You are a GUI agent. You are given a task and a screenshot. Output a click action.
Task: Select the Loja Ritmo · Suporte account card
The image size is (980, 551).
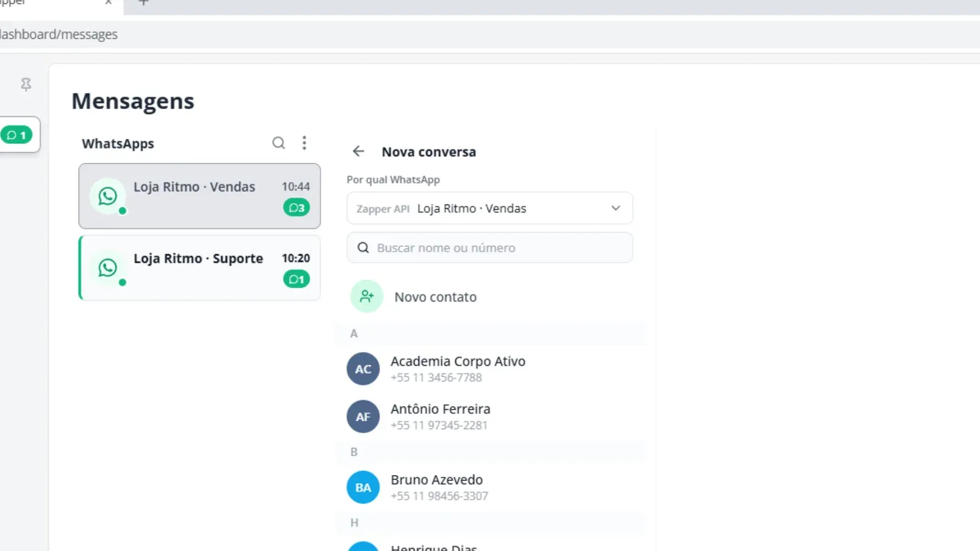coord(200,268)
